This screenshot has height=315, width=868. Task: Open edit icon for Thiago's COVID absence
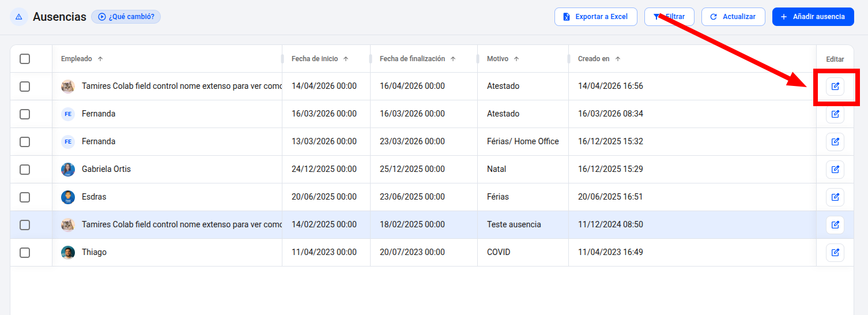(835, 253)
